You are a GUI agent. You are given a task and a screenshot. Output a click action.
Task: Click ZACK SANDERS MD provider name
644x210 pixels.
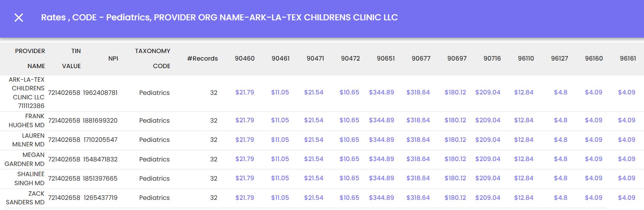[x=25, y=198]
